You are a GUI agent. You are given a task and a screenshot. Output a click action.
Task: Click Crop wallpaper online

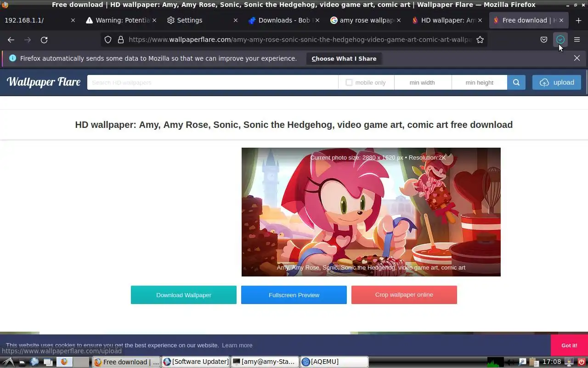[x=404, y=295]
